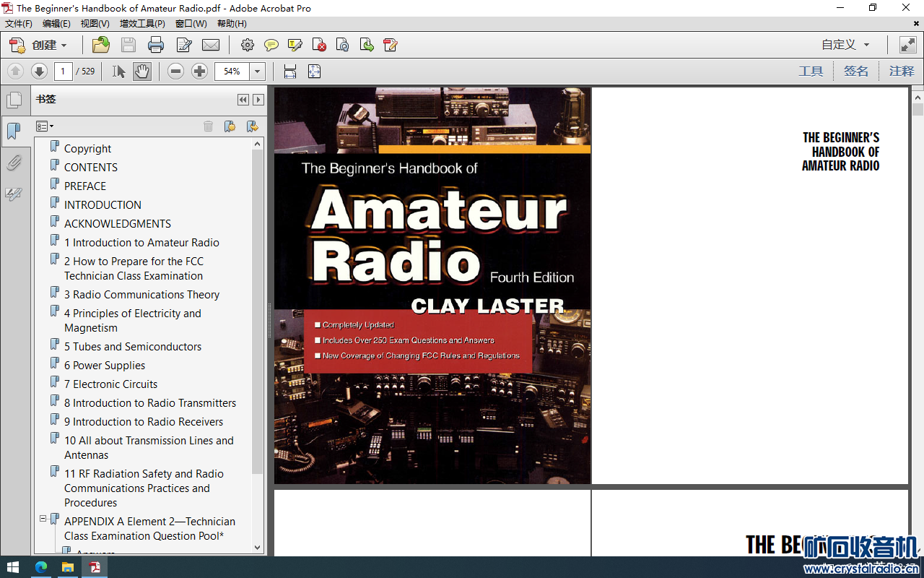Go to previous page arrow
924x578 pixels.
click(x=16, y=72)
